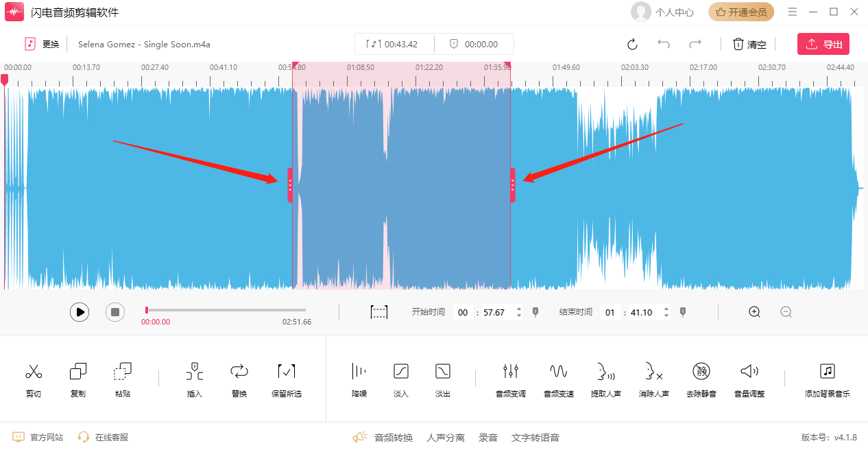Click the start time minutes field
The image size is (868, 450).
pos(463,312)
